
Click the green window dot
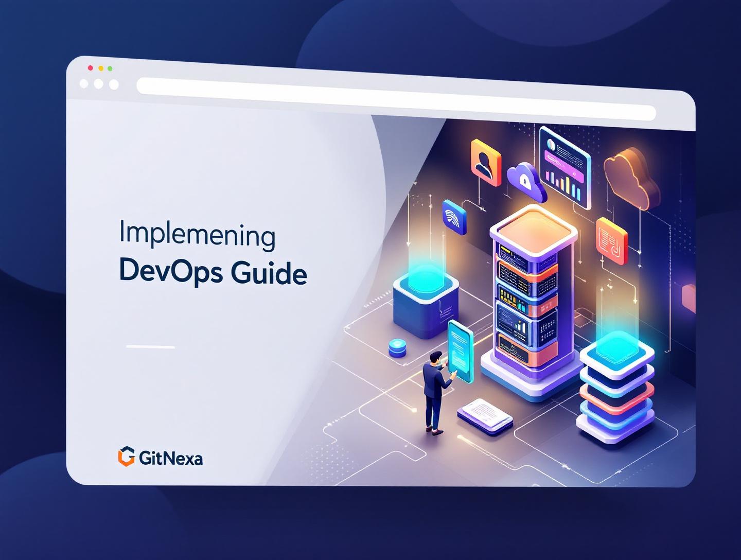coord(110,68)
